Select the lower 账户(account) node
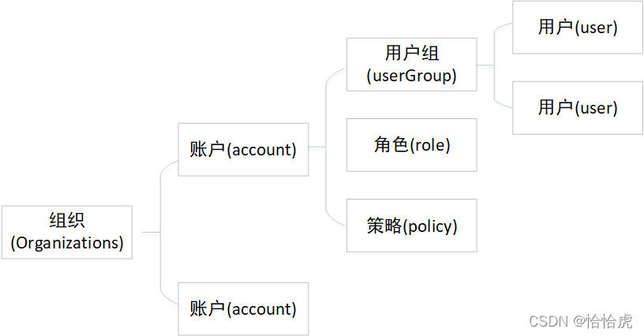This screenshot has height=336, width=644. 243,309
